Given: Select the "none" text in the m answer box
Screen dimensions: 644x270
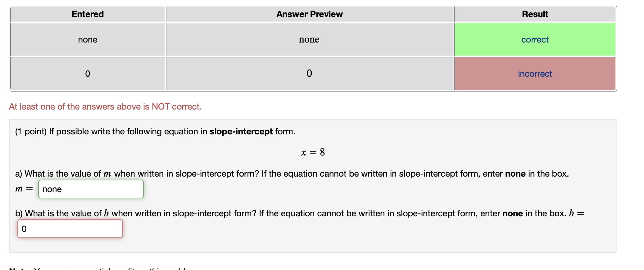Looking at the screenshot, I should [x=52, y=189].
